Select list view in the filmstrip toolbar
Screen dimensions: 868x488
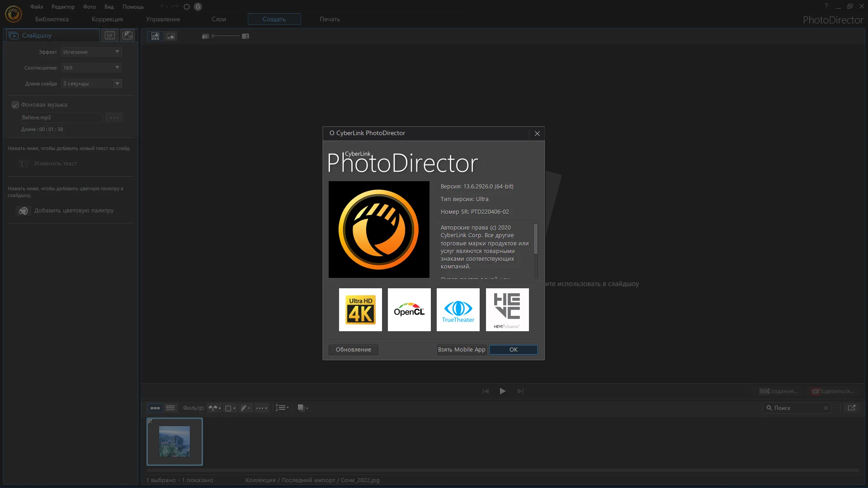170,408
